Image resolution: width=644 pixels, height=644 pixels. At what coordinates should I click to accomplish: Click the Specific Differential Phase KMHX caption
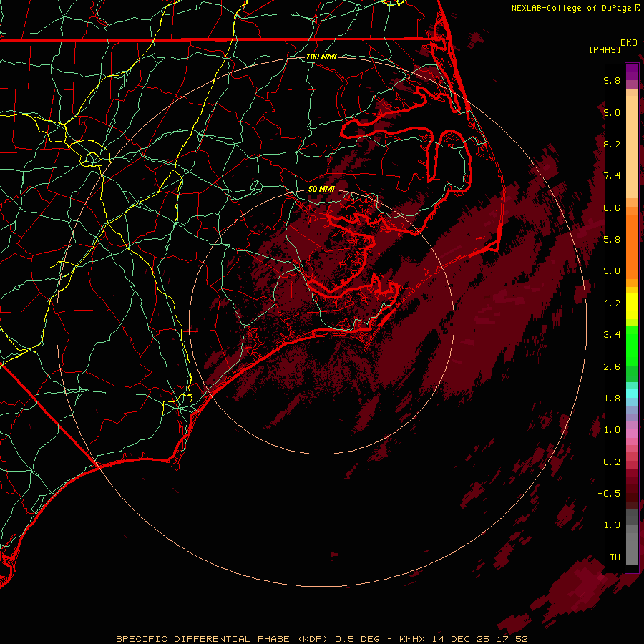[321, 639]
